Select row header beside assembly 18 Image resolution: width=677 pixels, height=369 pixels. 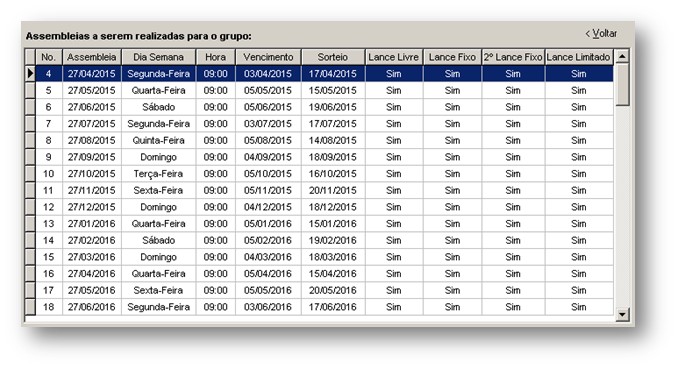30,307
